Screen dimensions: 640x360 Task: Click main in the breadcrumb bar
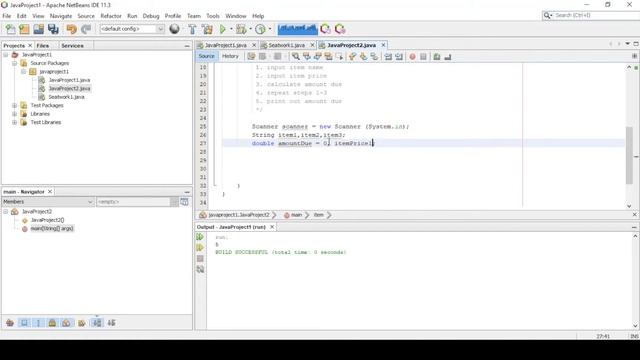297,215
